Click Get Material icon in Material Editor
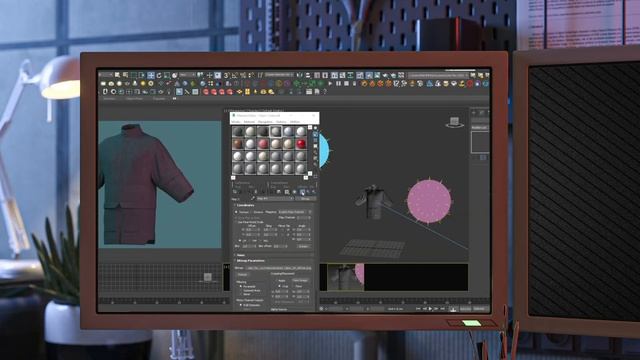The image size is (640, 360). (235, 192)
